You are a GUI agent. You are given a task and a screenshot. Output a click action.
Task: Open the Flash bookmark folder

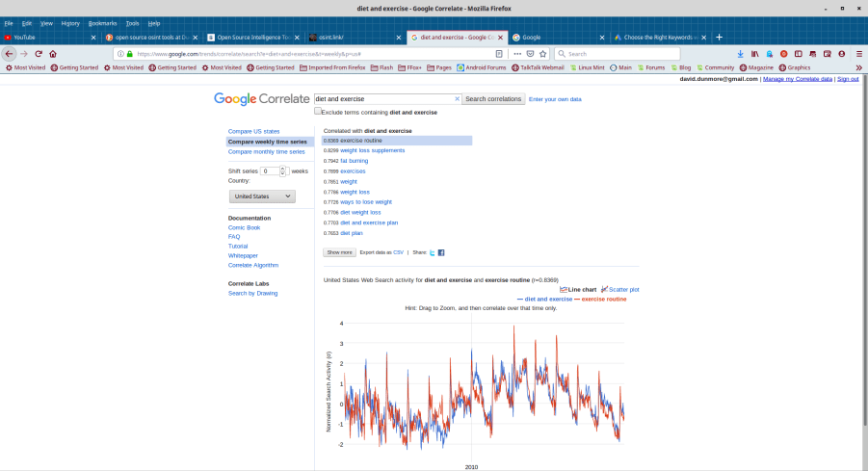tap(381, 67)
